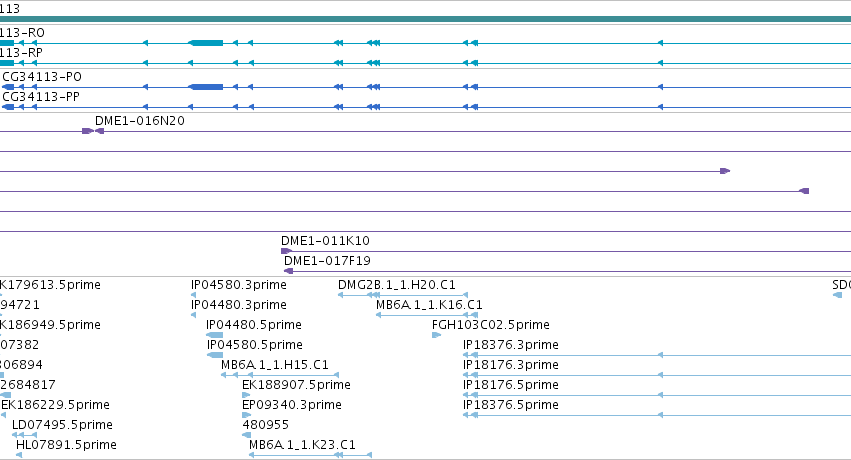Click the HL07891.5prime label
This screenshot has height=460, width=851.
point(66,445)
